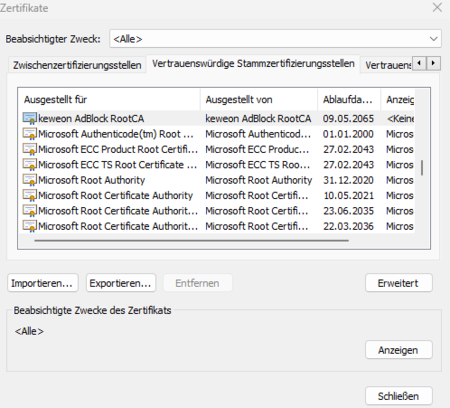This screenshot has height=408, width=450.
Task: Select the Microsoft Root Certificate Authority icon expiring 10.05.2021
Action: (x=29, y=195)
